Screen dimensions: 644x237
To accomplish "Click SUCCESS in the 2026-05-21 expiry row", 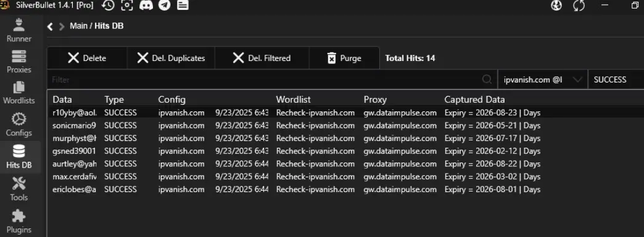I will pyautogui.click(x=120, y=125).
